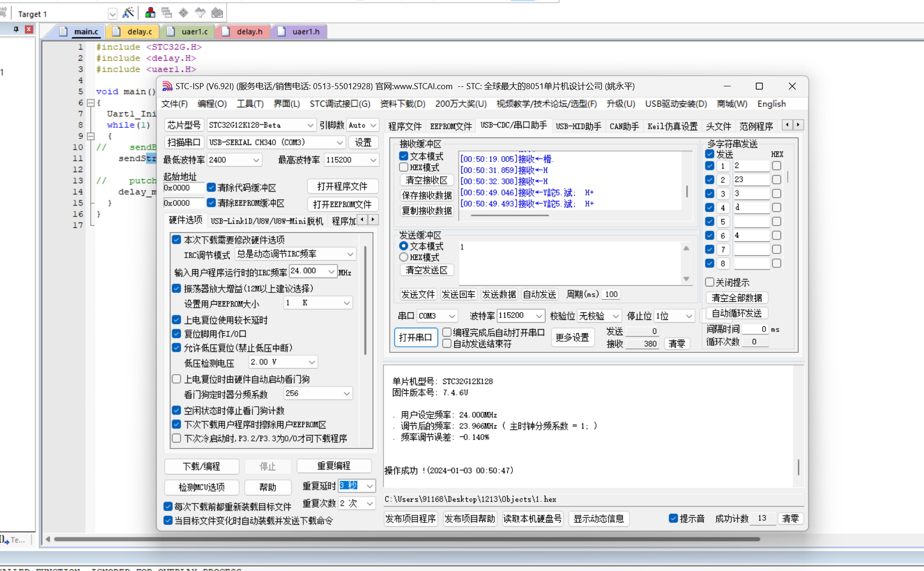Click the 打开串口 button
This screenshot has height=571, width=924.
[416, 337]
